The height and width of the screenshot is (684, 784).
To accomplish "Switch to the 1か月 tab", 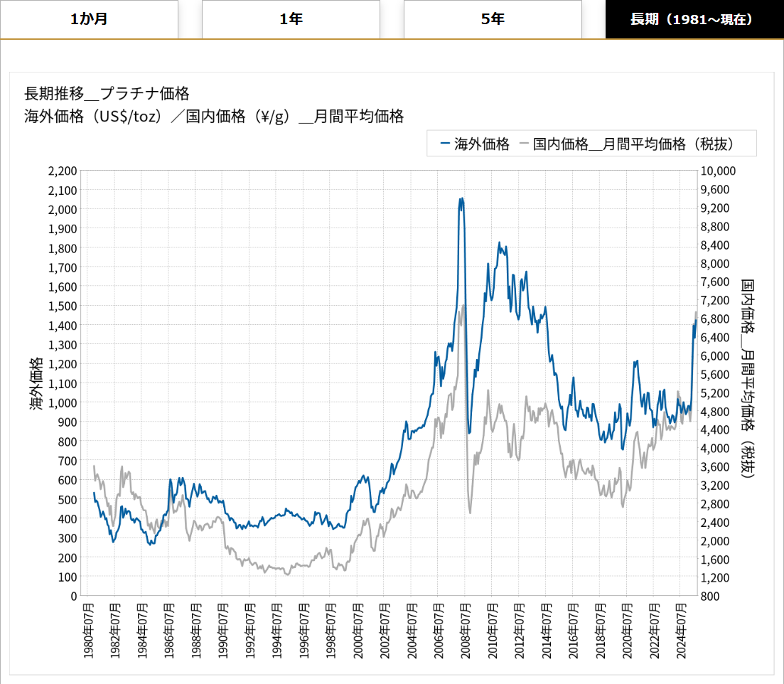I will pyautogui.click(x=89, y=19).
